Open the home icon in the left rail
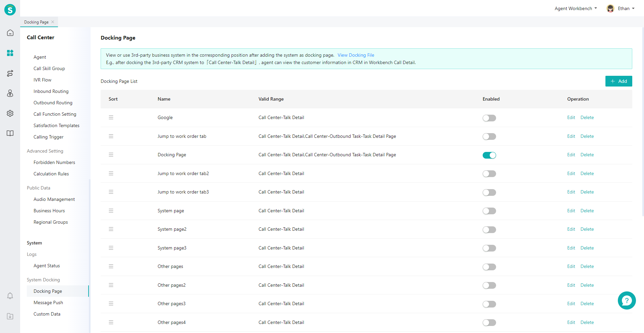The height and width of the screenshot is (333, 644). (10, 33)
